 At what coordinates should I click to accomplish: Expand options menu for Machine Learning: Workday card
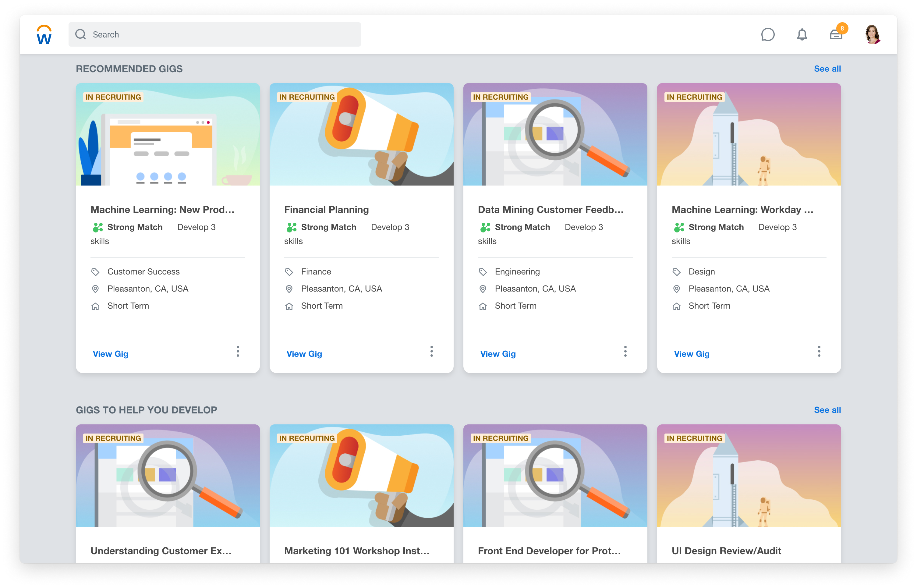click(819, 351)
